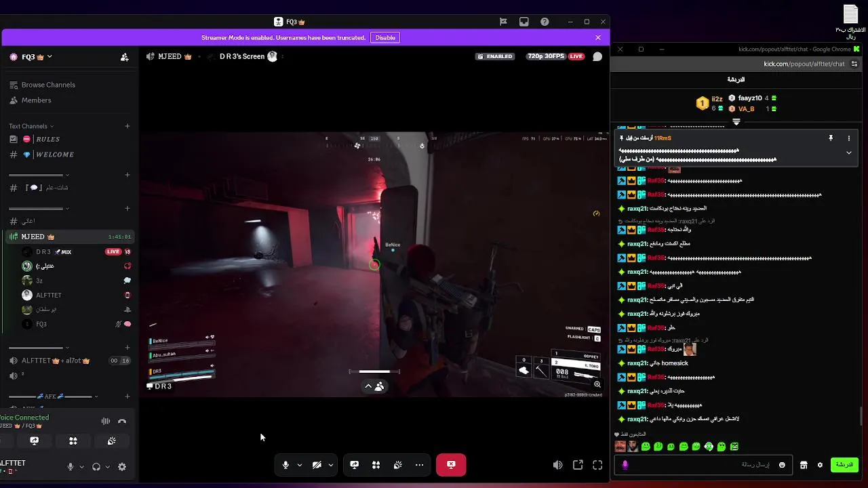Viewport: 868px width, 488px height.
Task: Start an activity from voice connected panel
Action: tap(73, 441)
